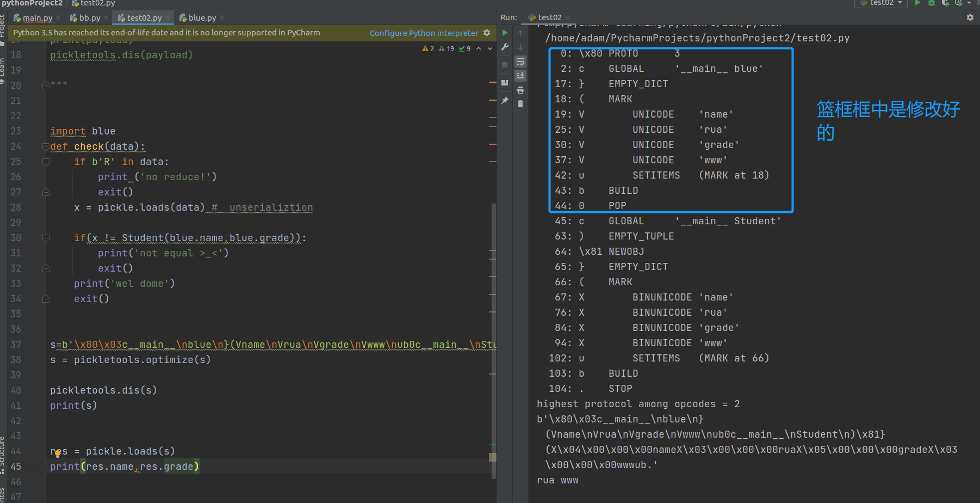The image size is (980, 503).
Task: Close the test02.py editor tab
Action: coord(168,18)
